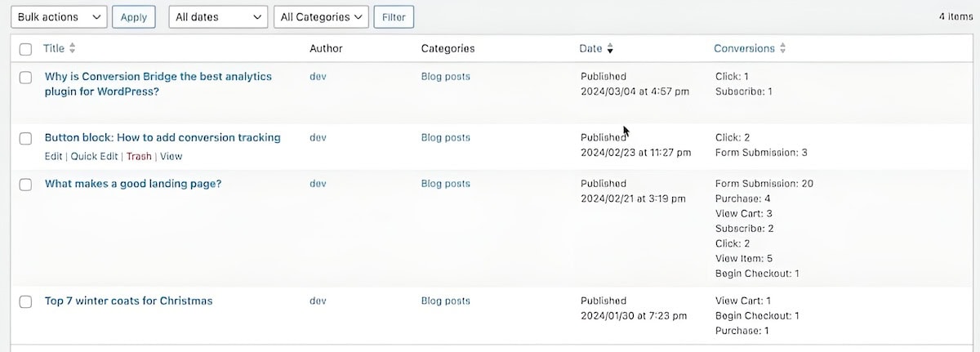Viewport: 980px width, 352px height.
Task: Click the Title column sort arrows
Action: pos(72,48)
